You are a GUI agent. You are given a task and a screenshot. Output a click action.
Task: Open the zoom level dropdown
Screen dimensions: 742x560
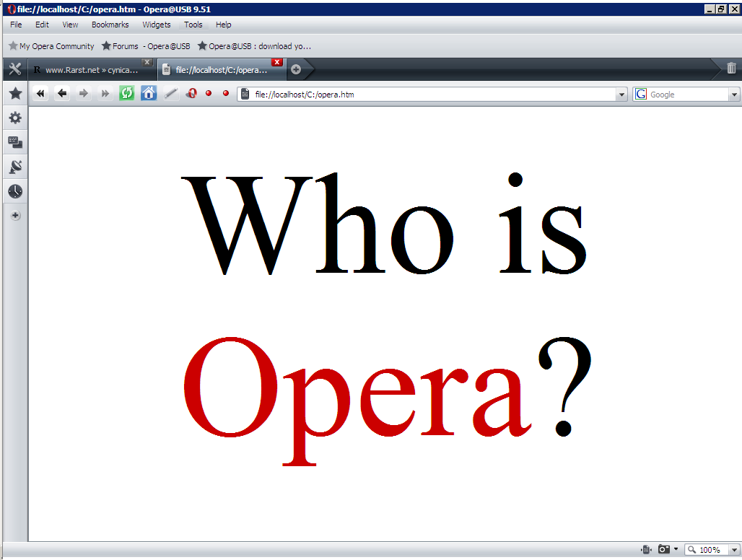click(735, 550)
